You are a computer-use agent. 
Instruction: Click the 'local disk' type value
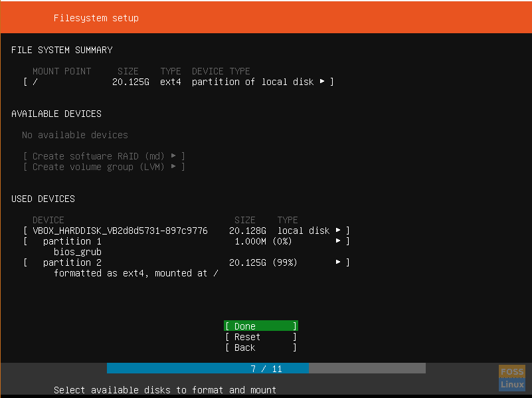tap(304, 231)
